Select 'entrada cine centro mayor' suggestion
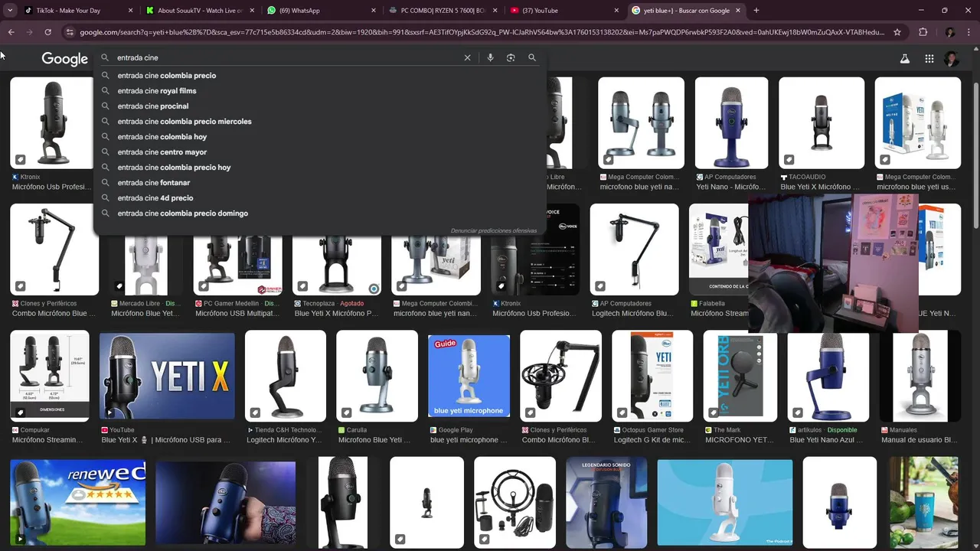980x551 pixels. click(162, 152)
